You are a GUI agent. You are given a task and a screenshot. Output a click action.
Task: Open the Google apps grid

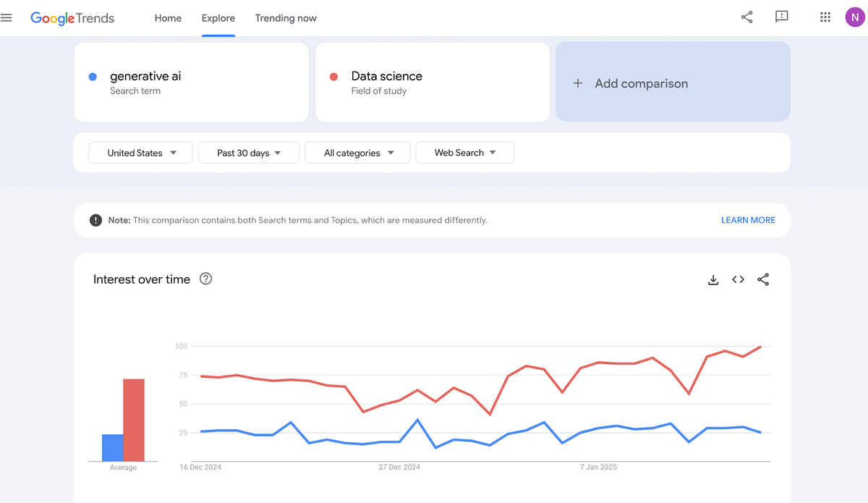[825, 17]
